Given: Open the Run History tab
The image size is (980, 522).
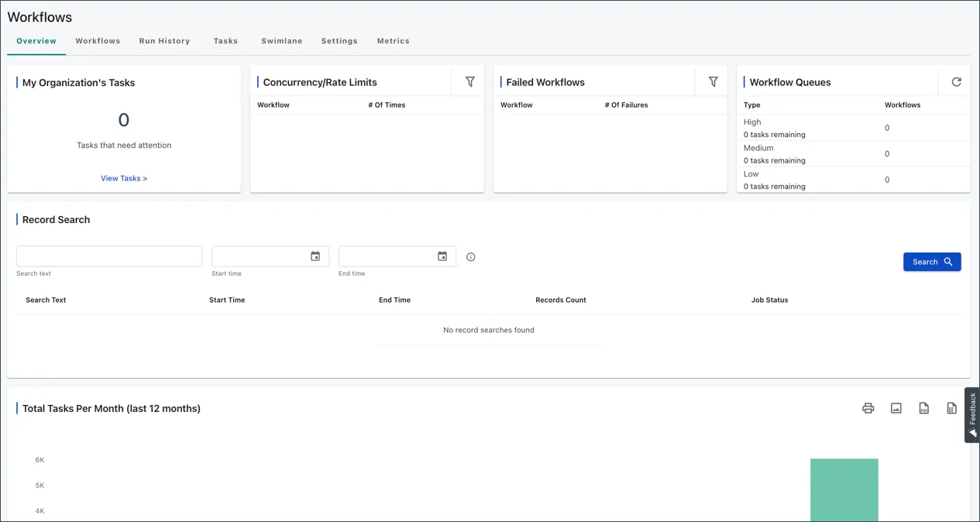Looking at the screenshot, I should coord(164,41).
